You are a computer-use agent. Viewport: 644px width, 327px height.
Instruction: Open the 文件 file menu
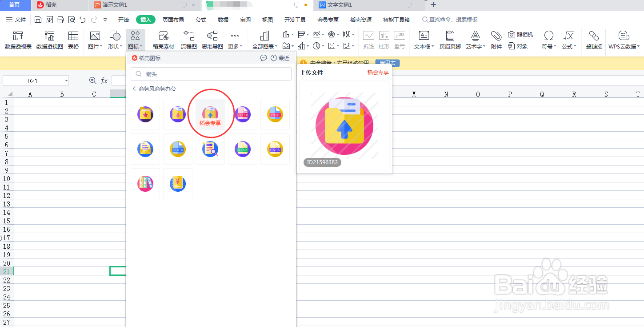click(x=16, y=20)
